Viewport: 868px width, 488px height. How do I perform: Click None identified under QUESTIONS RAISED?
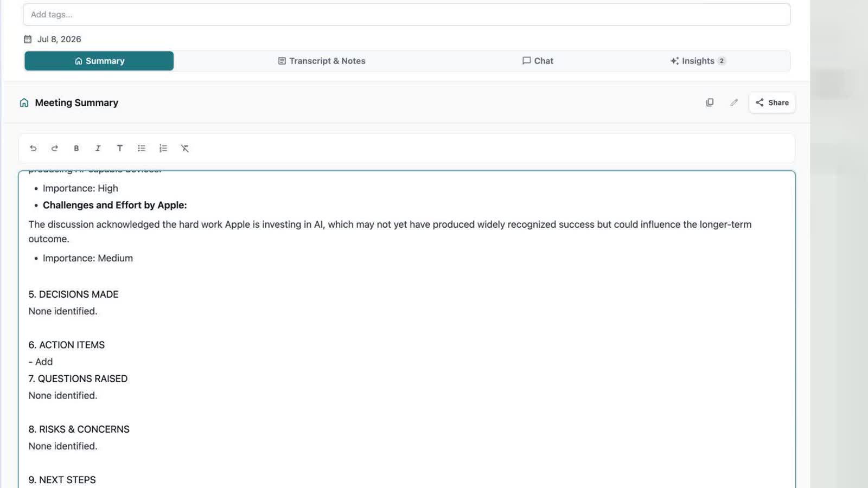pyautogui.click(x=63, y=396)
